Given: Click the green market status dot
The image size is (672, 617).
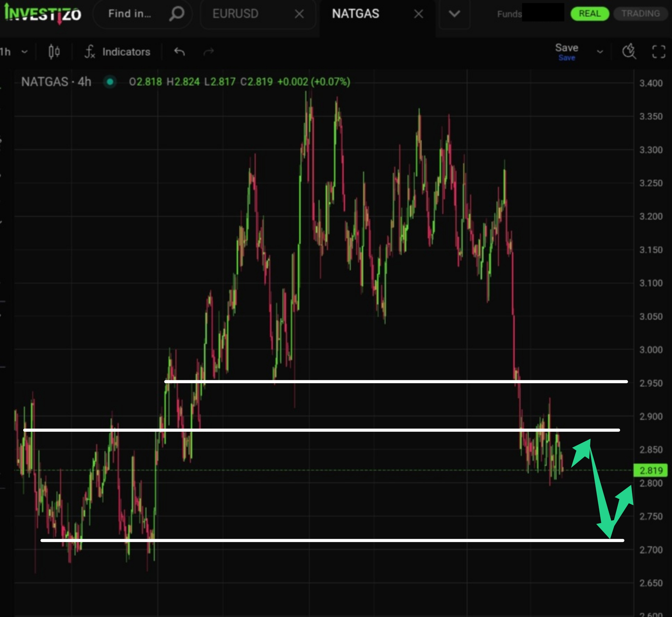Looking at the screenshot, I should click(110, 82).
